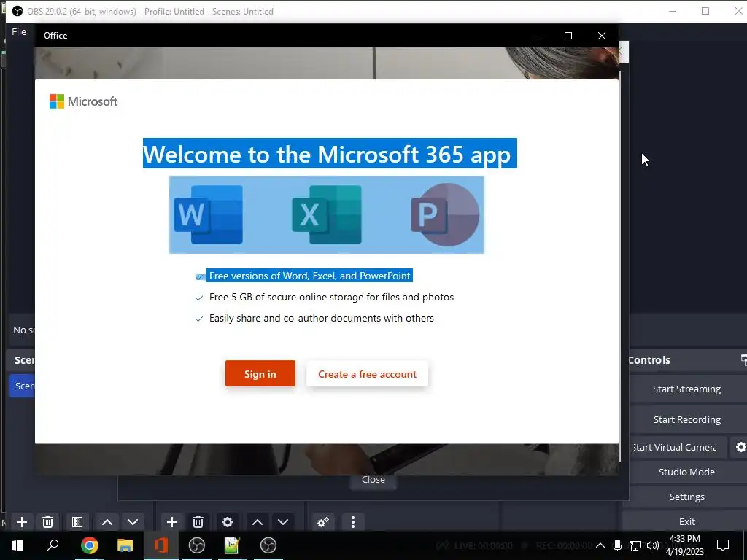Image resolution: width=747 pixels, height=560 pixels.
Task: Click the PowerPoint icon
Action: coord(445,215)
